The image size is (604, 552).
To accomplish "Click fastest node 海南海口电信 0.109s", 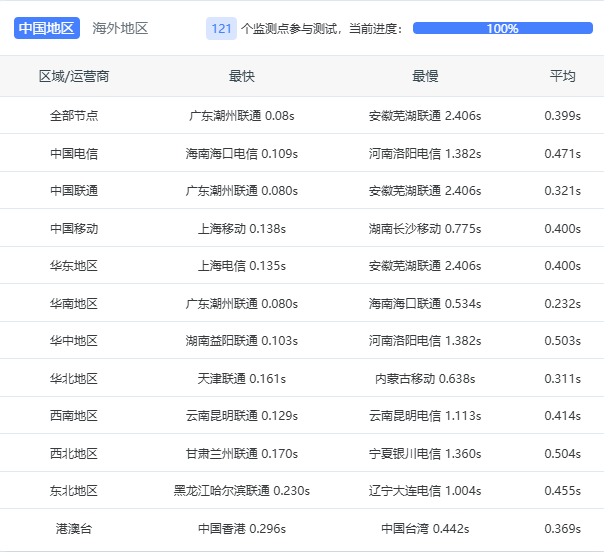I will (242, 154).
